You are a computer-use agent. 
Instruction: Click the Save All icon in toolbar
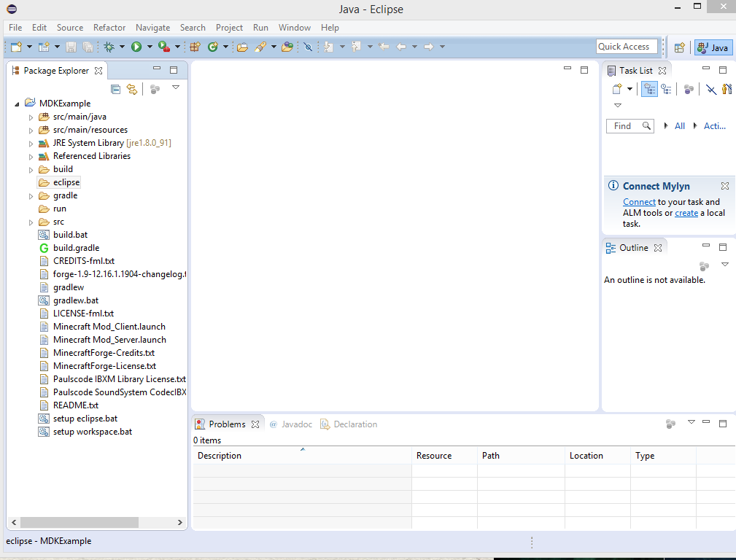tap(88, 47)
